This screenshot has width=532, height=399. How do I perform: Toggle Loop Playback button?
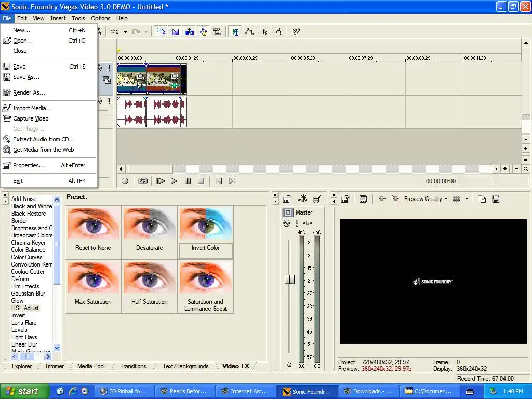click(x=143, y=181)
